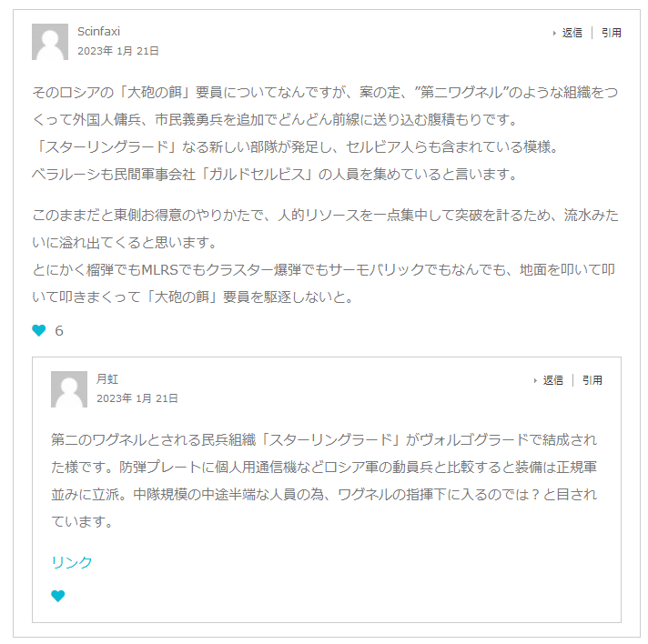648x644 pixels.
Task: Reply to 月虹's comment via 返信
Action: click(x=553, y=380)
